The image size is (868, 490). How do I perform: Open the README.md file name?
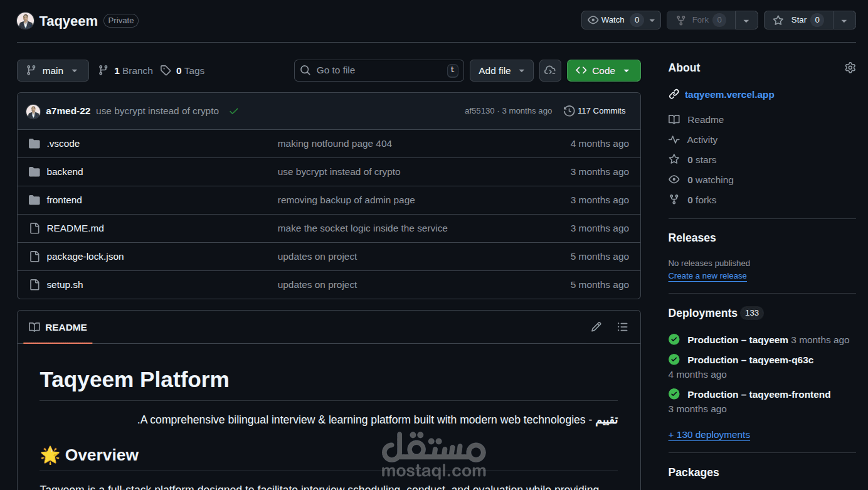point(75,228)
